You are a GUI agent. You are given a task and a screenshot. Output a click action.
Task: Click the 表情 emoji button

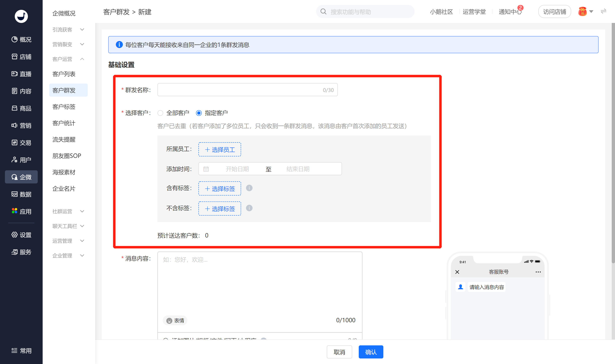(175, 320)
